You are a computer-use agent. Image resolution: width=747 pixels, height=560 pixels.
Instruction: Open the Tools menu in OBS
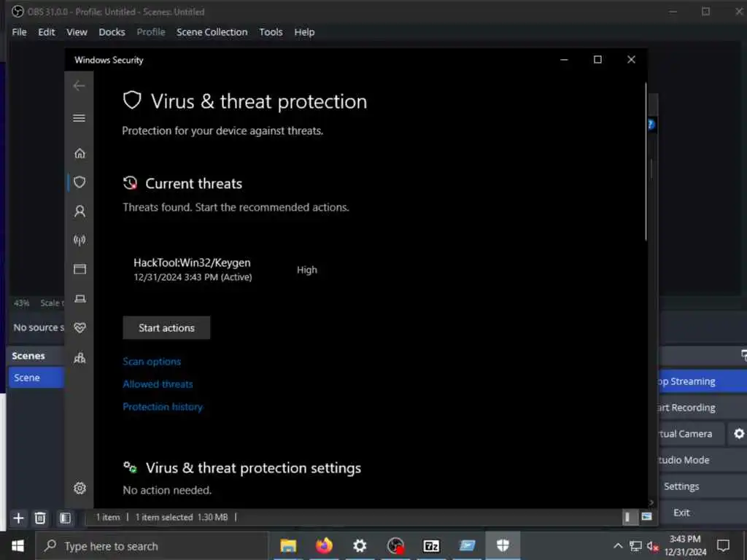click(x=271, y=32)
